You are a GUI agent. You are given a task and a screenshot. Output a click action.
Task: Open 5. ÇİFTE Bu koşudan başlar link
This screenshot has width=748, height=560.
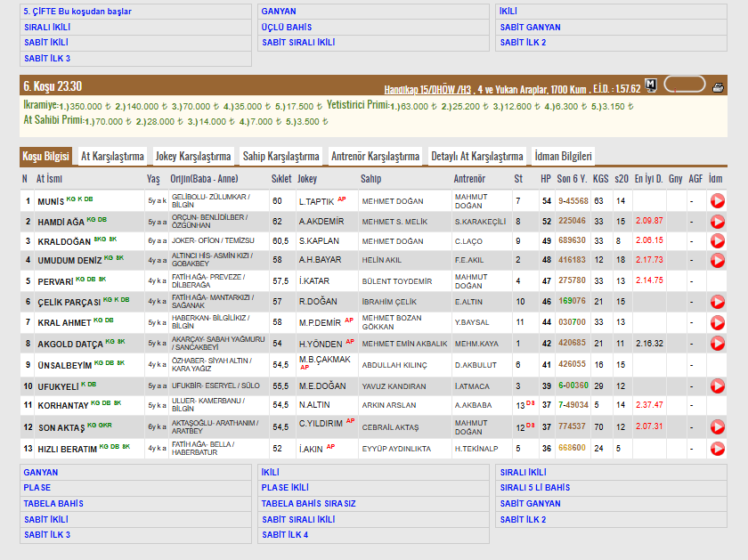coord(77,12)
